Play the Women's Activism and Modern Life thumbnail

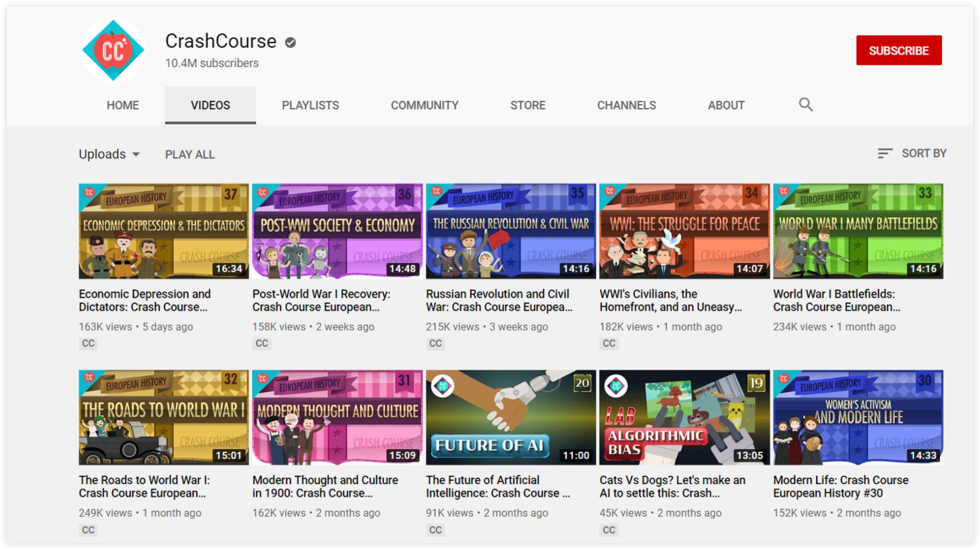858,418
